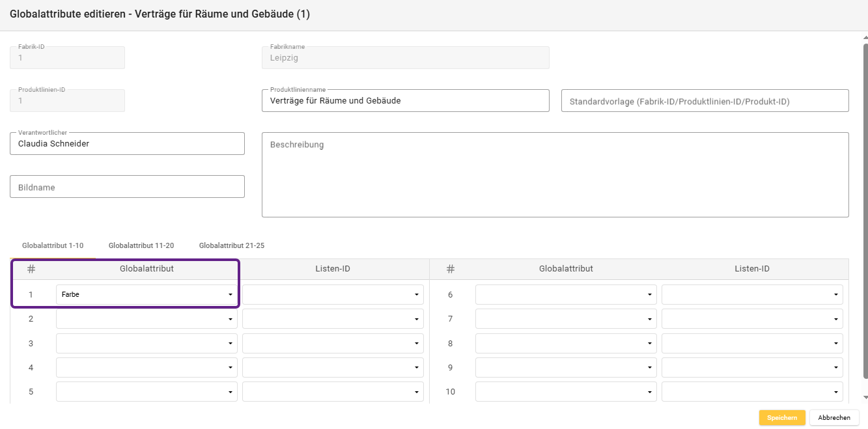Open the Farbe Globalattribut dropdown in row 1
Screen dimensions: 868x429
point(146,295)
